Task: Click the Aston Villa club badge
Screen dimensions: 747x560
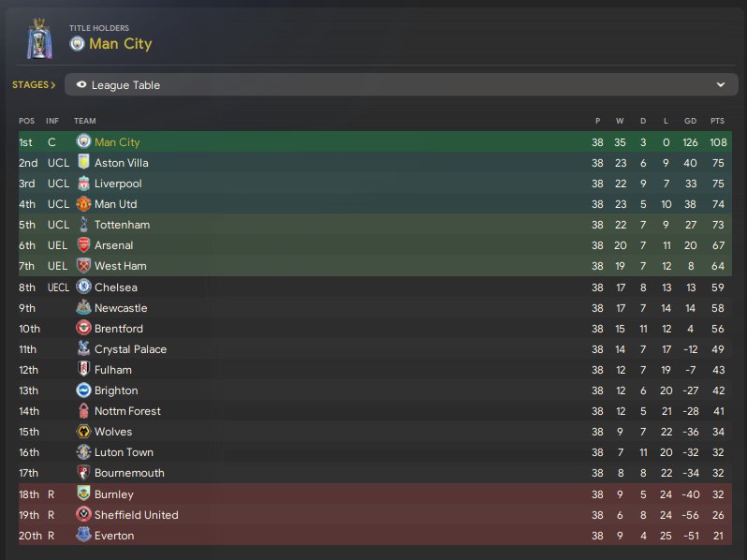Action: pyautogui.click(x=82, y=163)
